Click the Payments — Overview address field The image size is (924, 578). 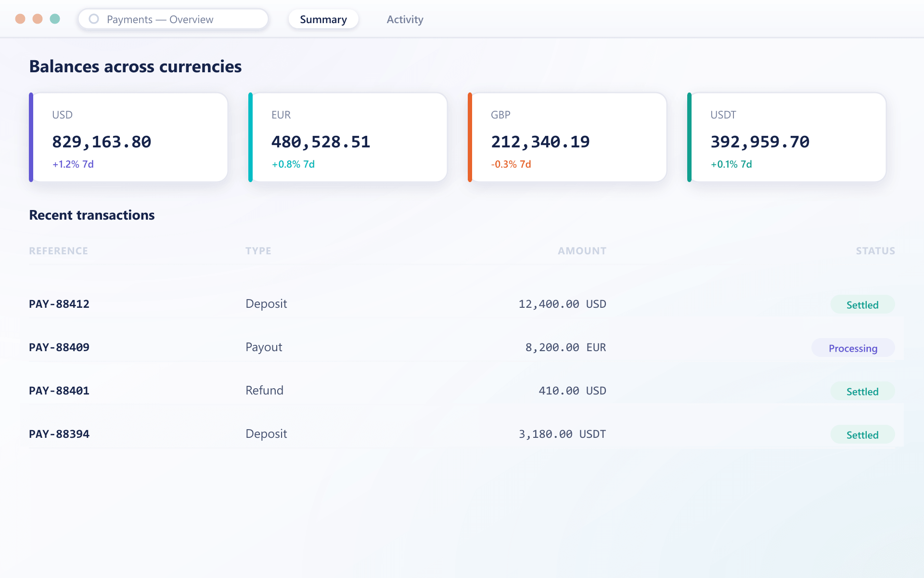173,19
